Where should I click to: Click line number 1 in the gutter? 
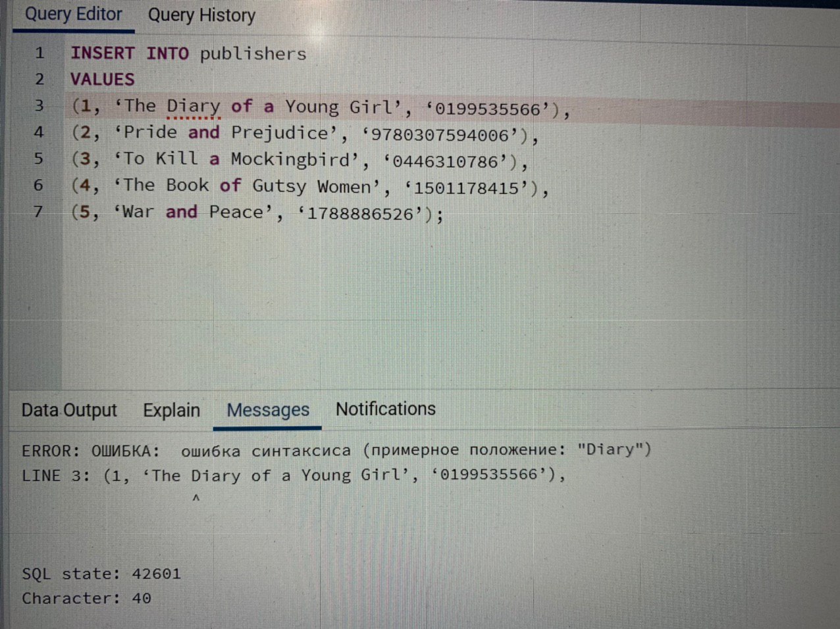(39, 53)
